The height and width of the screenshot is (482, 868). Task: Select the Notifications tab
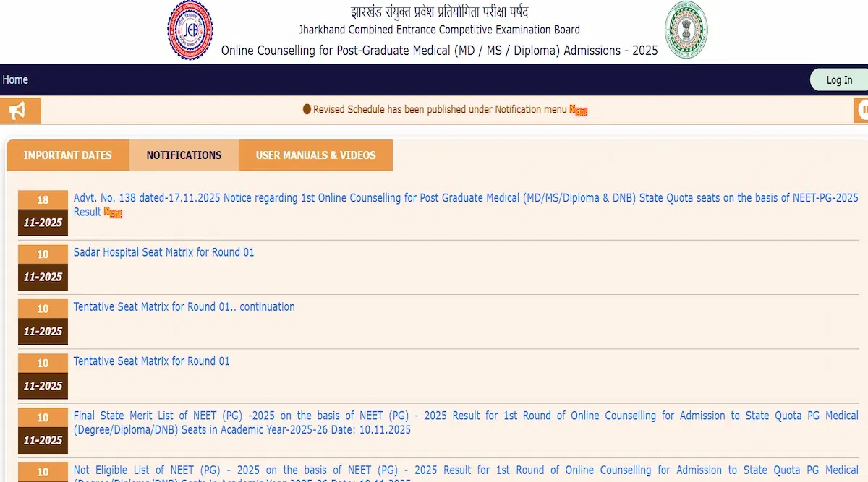(x=184, y=155)
